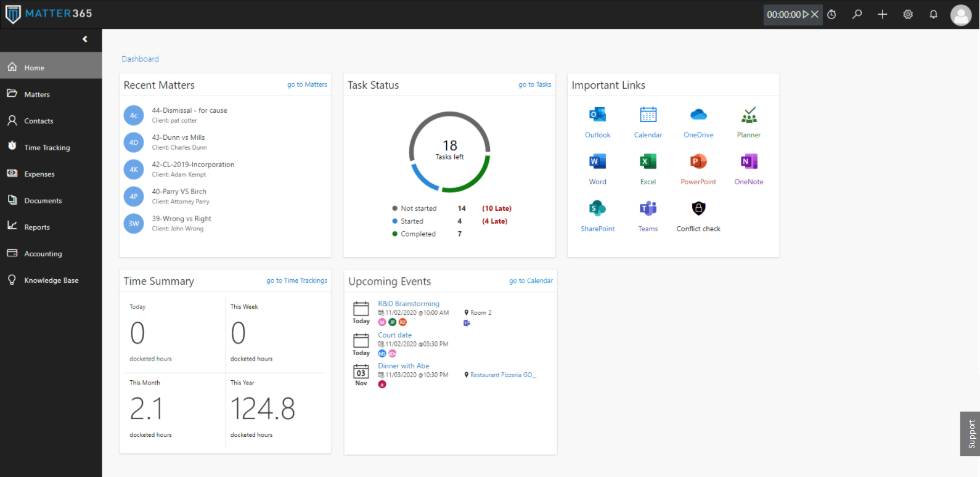This screenshot has width=980, height=477.
Task: Open the user profile avatar menu
Action: [x=961, y=15]
